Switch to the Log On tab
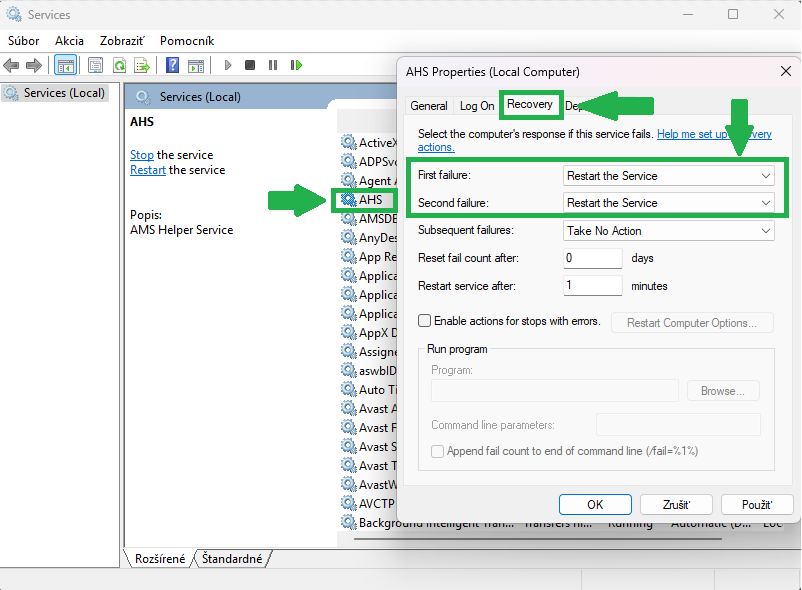The width and height of the screenshot is (802, 590). [x=477, y=106]
